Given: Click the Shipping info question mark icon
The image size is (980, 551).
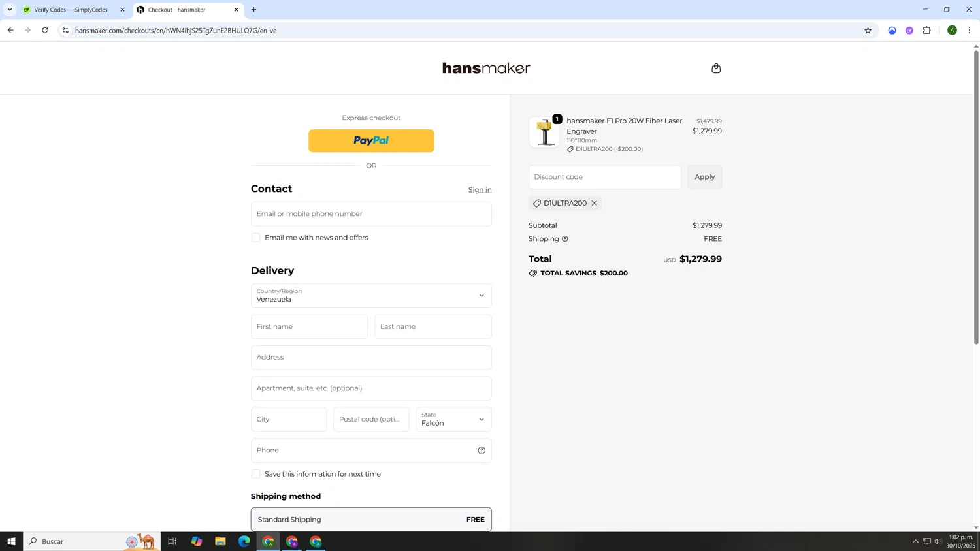Looking at the screenshot, I should [565, 239].
